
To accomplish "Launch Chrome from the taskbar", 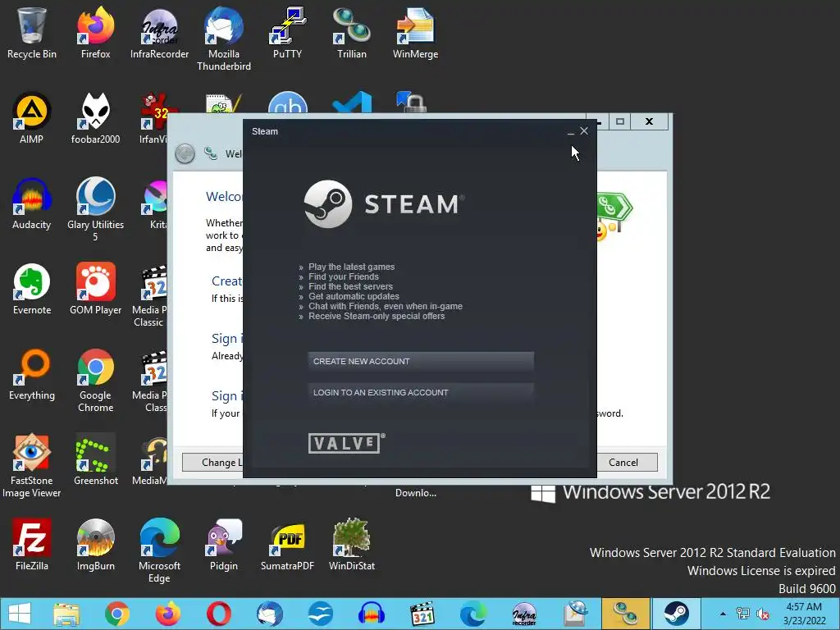I will pyautogui.click(x=117, y=614).
